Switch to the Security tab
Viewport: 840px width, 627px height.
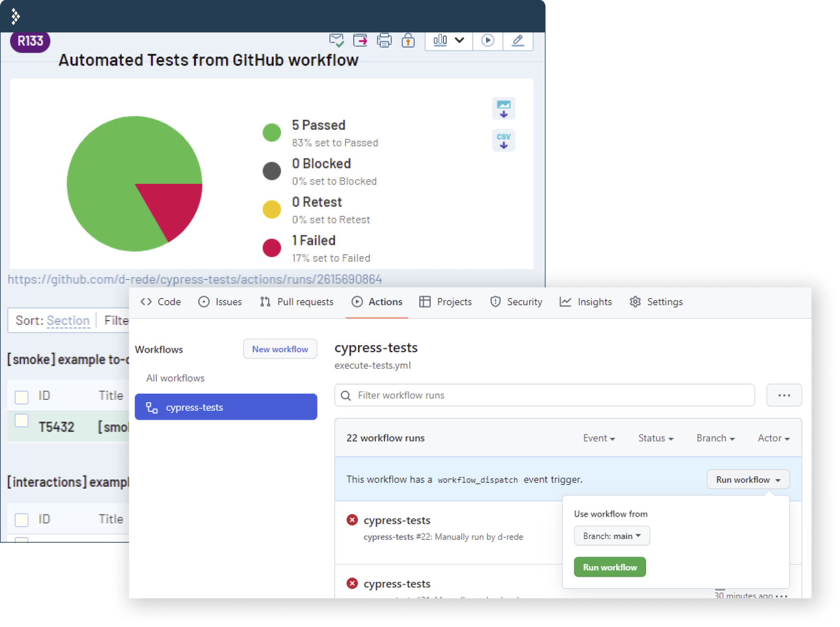516,302
